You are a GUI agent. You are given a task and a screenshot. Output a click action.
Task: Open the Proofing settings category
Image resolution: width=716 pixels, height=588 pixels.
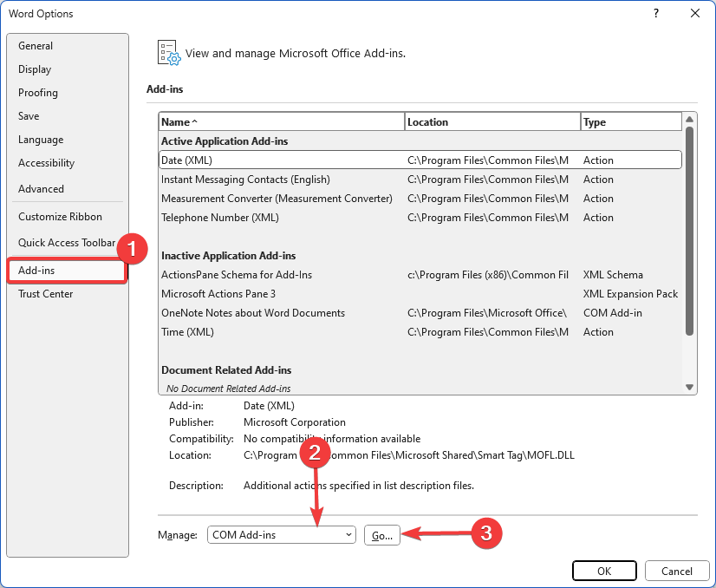(x=38, y=93)
